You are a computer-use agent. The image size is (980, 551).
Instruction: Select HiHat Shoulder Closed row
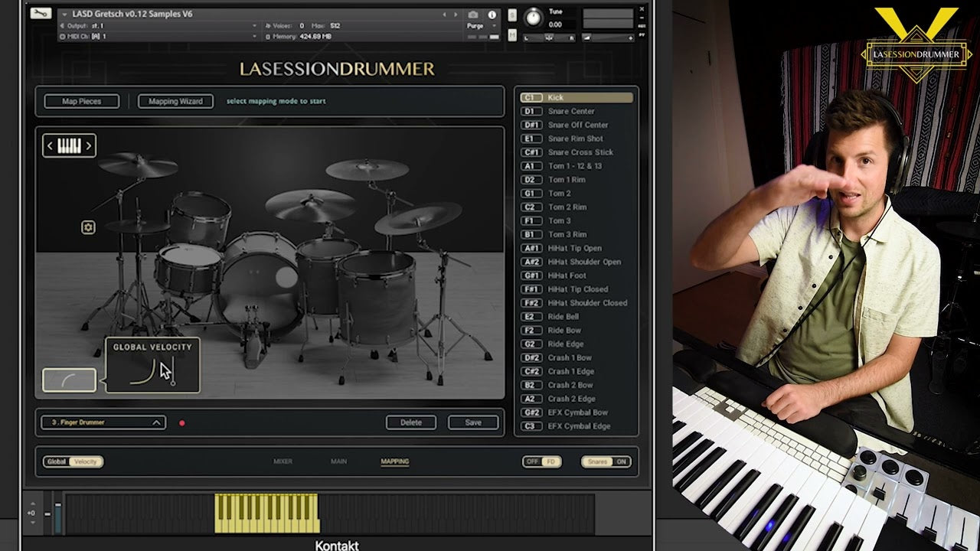click(x=577, y=303)
